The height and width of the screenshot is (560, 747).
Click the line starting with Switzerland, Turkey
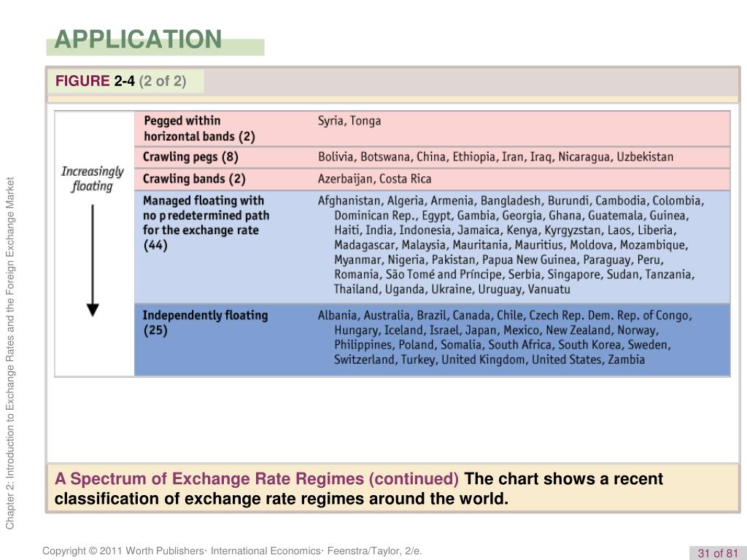pos(489,360)
